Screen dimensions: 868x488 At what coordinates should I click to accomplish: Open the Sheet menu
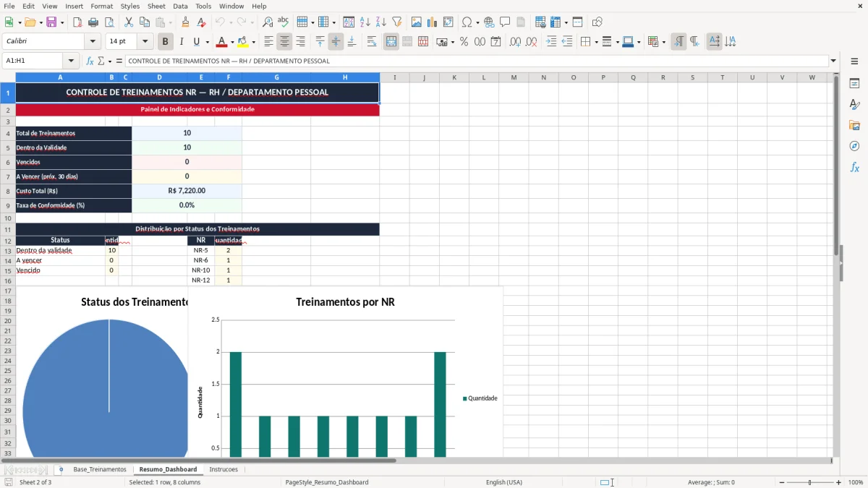pyautogui.click(x=156, y=6)
